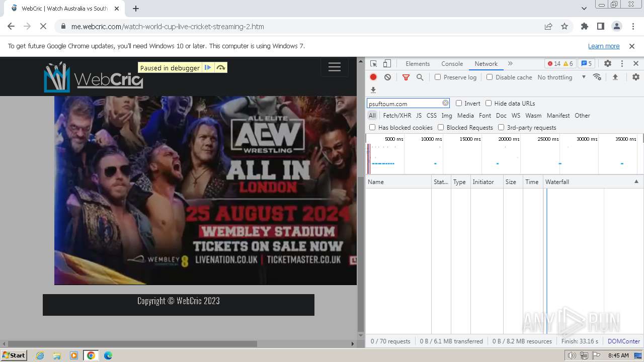Open the network search magnifier icon
644x362 pixels.
click(420, 77)
